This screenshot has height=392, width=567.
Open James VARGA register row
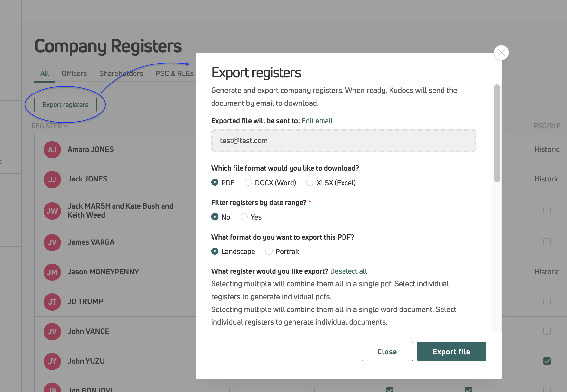point(91,242)
